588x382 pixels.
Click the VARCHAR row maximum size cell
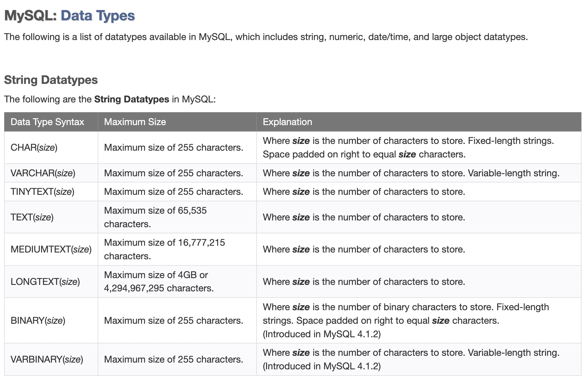point(177,173)
